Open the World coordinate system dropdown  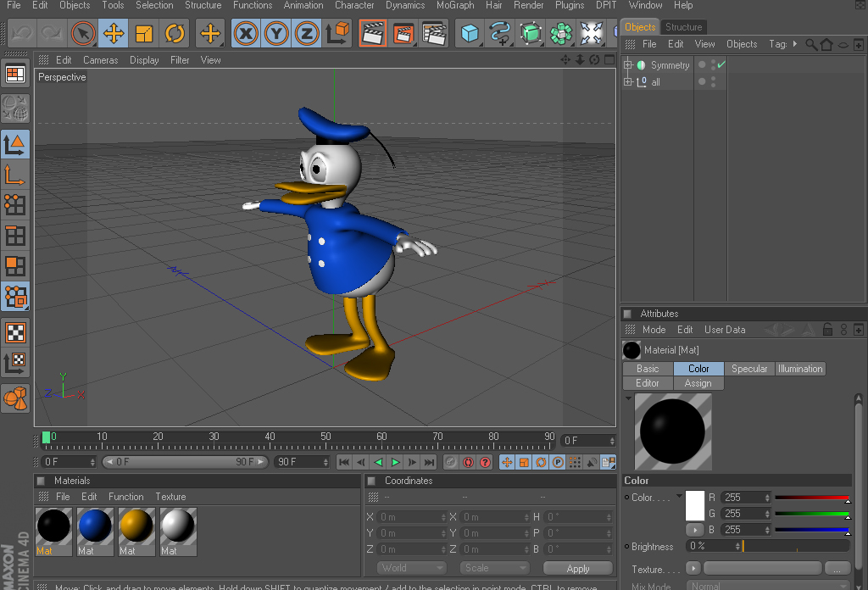point(411,568)
